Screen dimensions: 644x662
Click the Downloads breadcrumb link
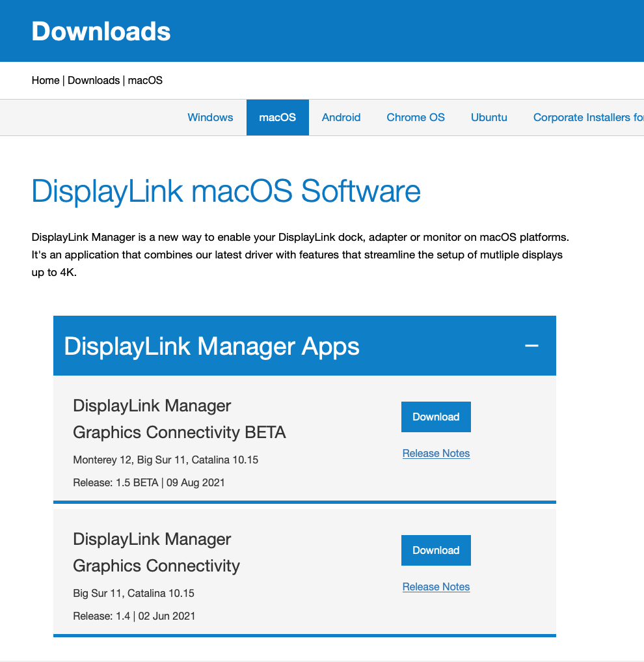[x=94, y=80]
